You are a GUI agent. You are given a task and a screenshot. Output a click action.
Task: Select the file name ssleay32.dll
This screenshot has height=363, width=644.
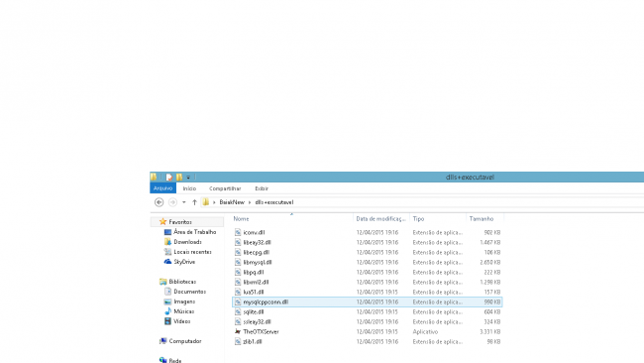click(x=258, y=321)
